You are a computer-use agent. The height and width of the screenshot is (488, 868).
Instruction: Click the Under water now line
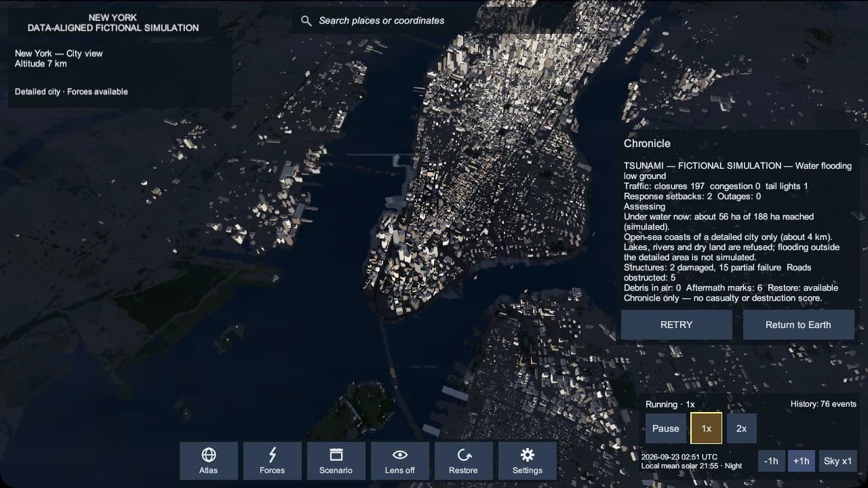(x=719, y=222)
